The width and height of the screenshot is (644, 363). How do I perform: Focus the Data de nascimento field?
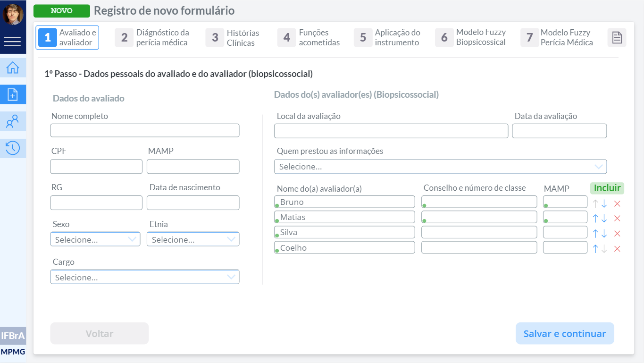click(193, 203)
